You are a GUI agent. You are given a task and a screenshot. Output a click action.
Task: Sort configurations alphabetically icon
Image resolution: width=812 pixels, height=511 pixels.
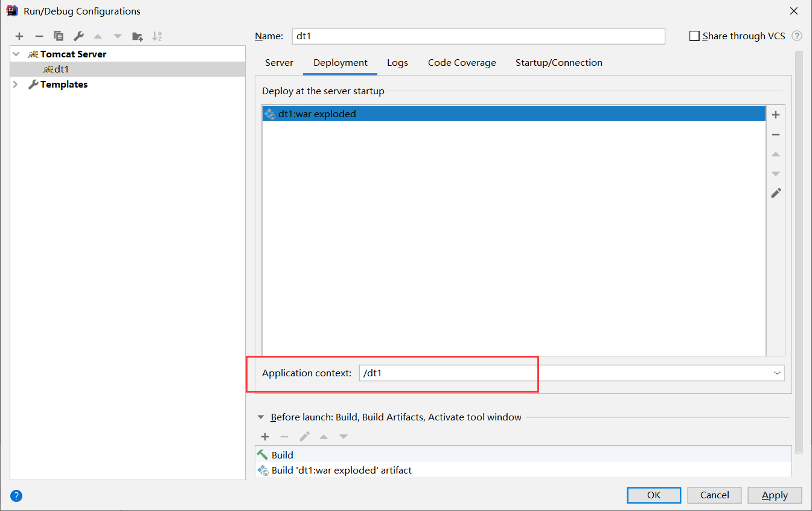[157, 36]
